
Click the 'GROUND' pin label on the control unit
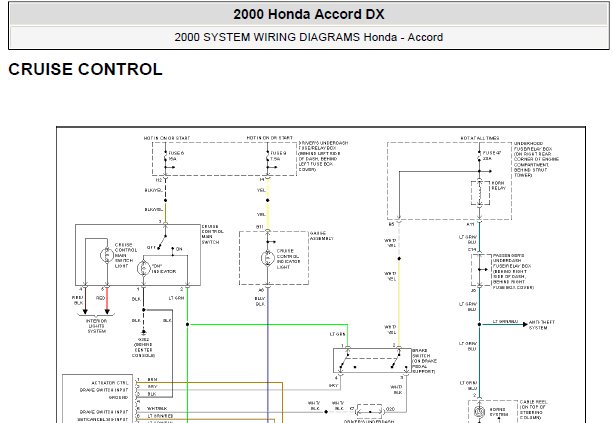tap(118, 398)
